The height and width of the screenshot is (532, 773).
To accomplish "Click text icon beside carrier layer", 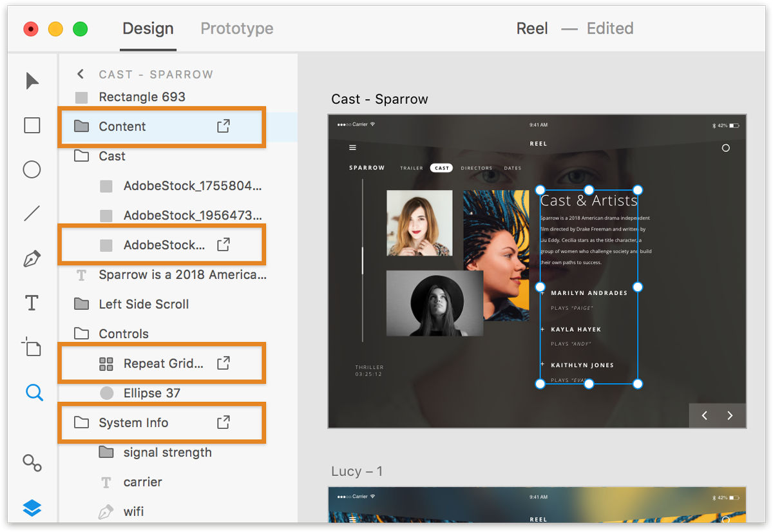I will tap(106, 482).
